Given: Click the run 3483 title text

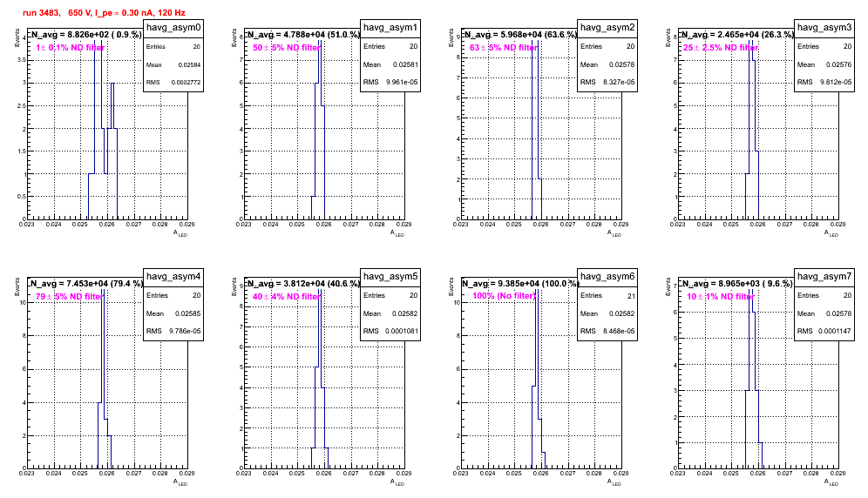Looking at the screenshot, I should tap(104, 13).
